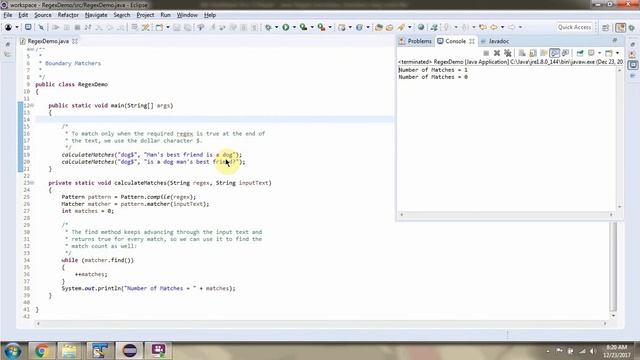Toggle Word Wrap in the Console toolbar
The height and width of the screenshot is (360, 640).
pyautogui.click(x=544, y=53)
